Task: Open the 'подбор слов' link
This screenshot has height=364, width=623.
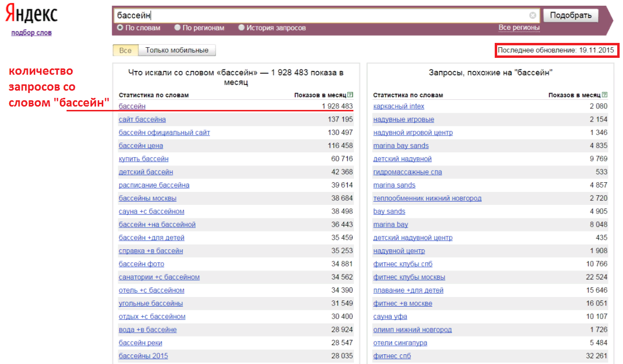Action: pyautogui.click(x=31, y=33)
